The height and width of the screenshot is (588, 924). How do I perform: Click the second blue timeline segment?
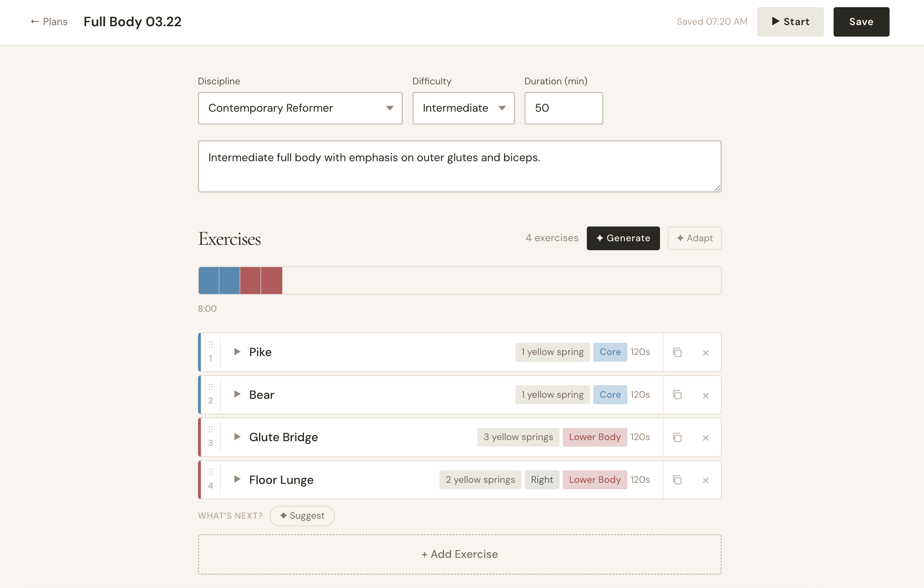(230, 281)
